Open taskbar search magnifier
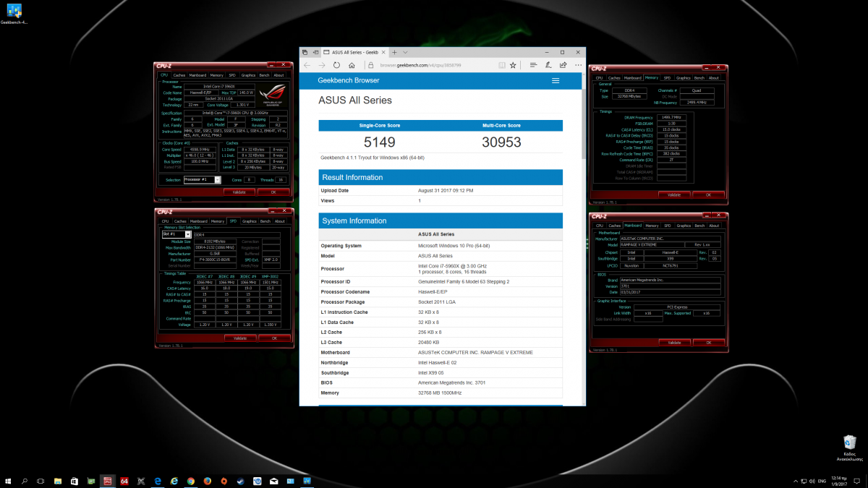This screenshot has width=868, height=488. tap(25, 481)
